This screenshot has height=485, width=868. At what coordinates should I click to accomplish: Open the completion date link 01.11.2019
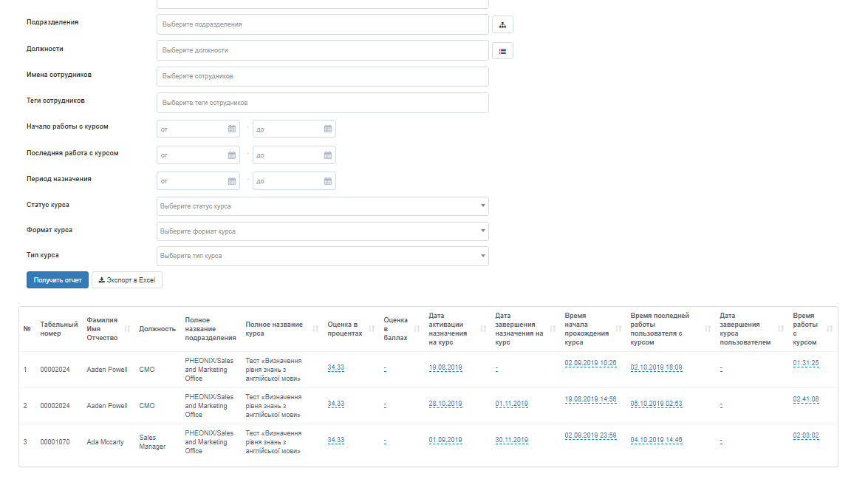(x=511, y=404)
